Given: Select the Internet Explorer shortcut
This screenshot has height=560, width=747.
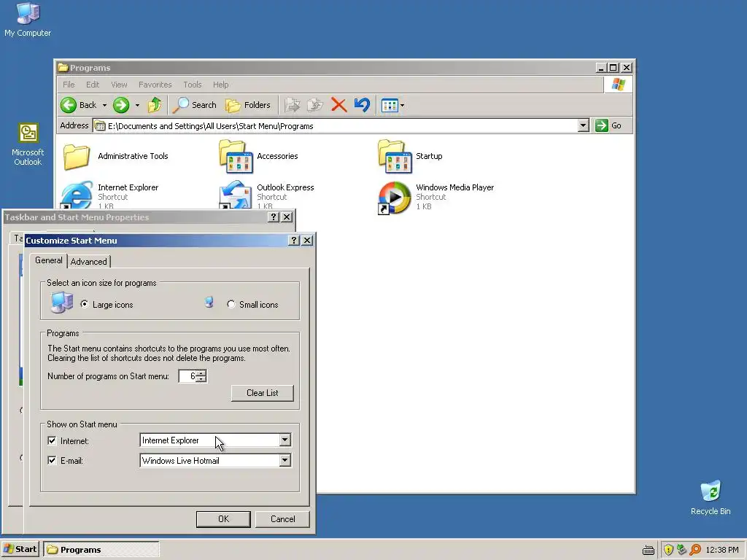Looking at the screenshot, I should point(111,195).
